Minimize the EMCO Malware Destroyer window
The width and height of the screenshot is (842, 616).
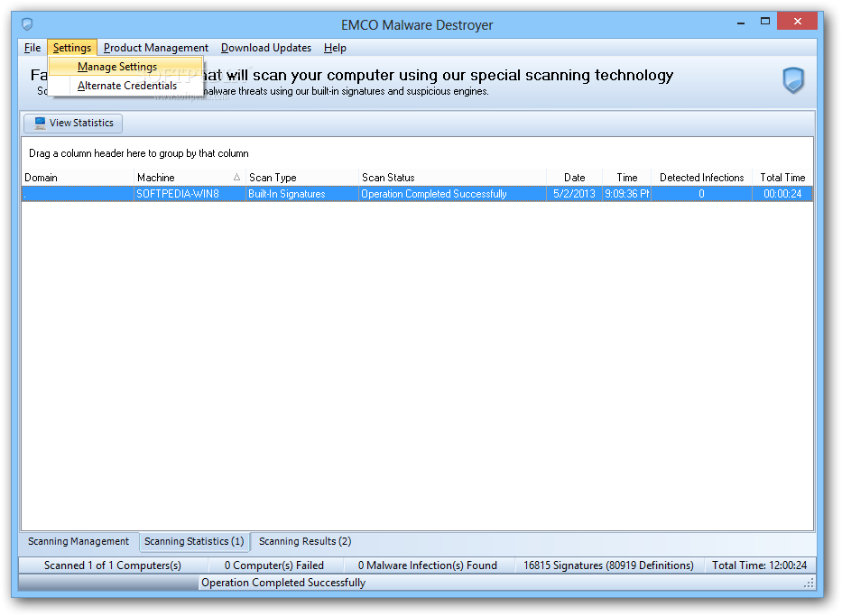tap(741, 23)
